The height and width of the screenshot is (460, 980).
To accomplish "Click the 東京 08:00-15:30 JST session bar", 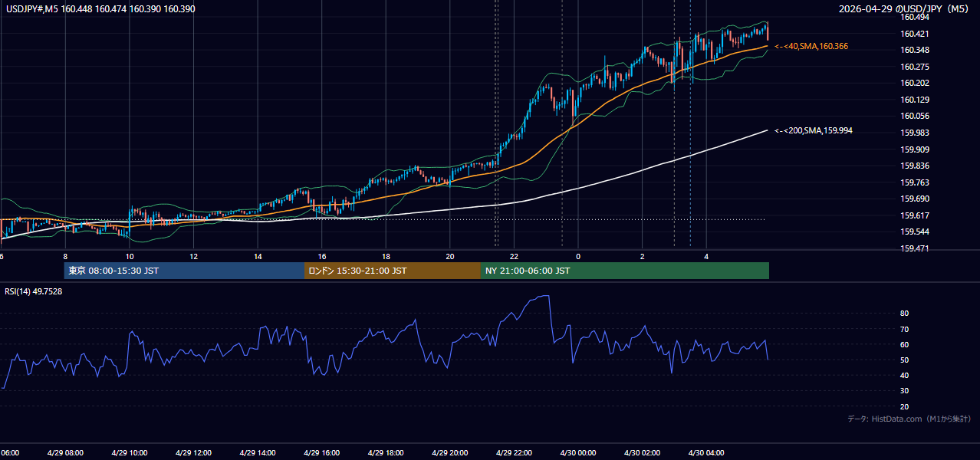I will pos(184,271).
